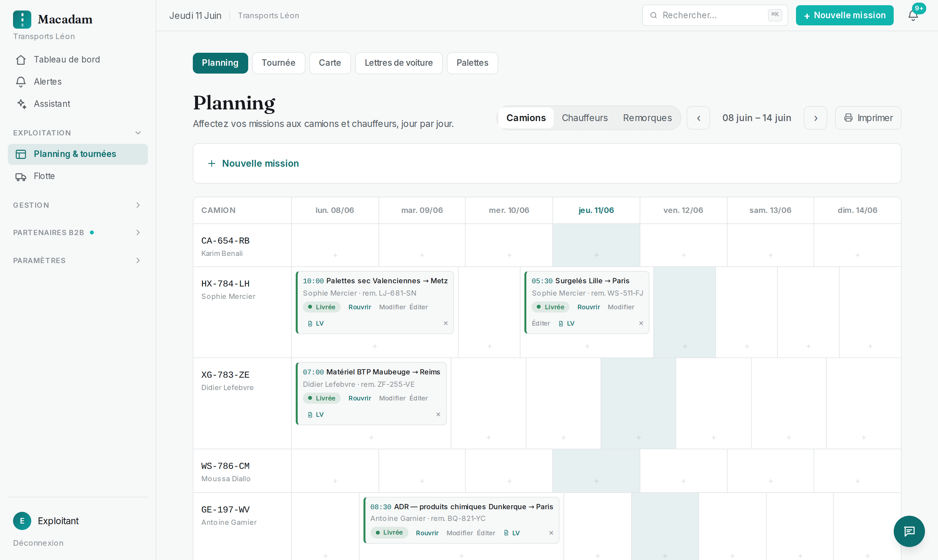This screenshot has height=560, width=938.
Task: Remove the Surgelés Lille → Paris mission
Action: click(x=641, y=323)
